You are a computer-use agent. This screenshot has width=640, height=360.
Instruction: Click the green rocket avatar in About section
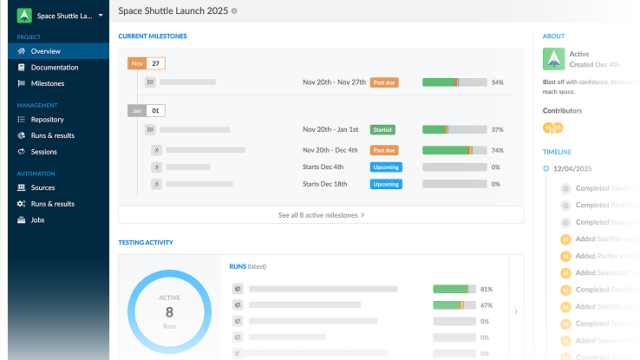553,59
